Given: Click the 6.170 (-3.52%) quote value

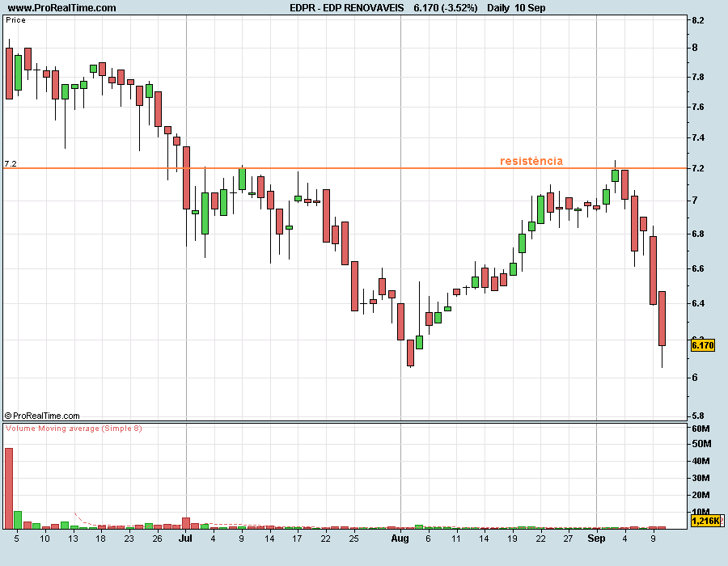Looking at the screenshot, I should [446, 8].
